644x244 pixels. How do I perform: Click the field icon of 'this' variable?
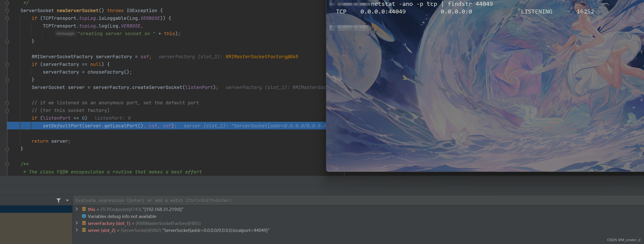pos(84,209)
